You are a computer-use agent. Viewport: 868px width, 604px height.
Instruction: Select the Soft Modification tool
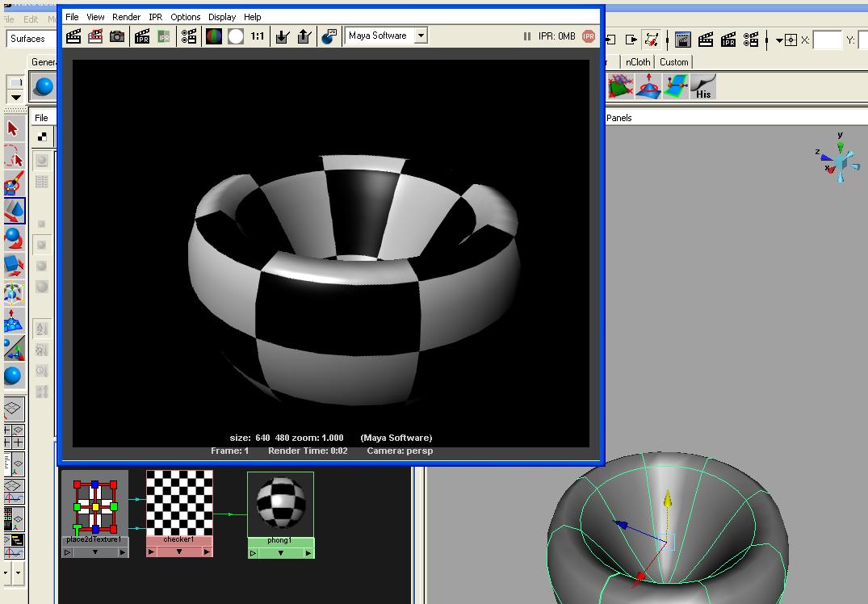[13, 321]
